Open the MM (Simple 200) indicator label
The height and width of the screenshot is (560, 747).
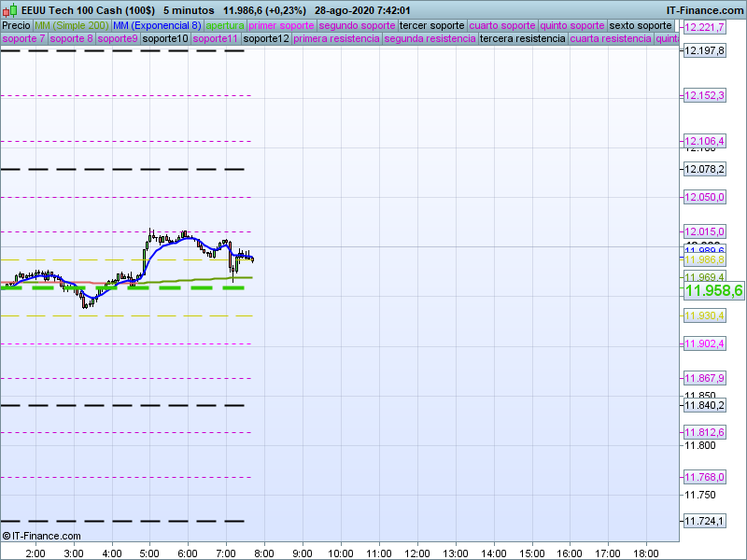(x=71, y=25)
